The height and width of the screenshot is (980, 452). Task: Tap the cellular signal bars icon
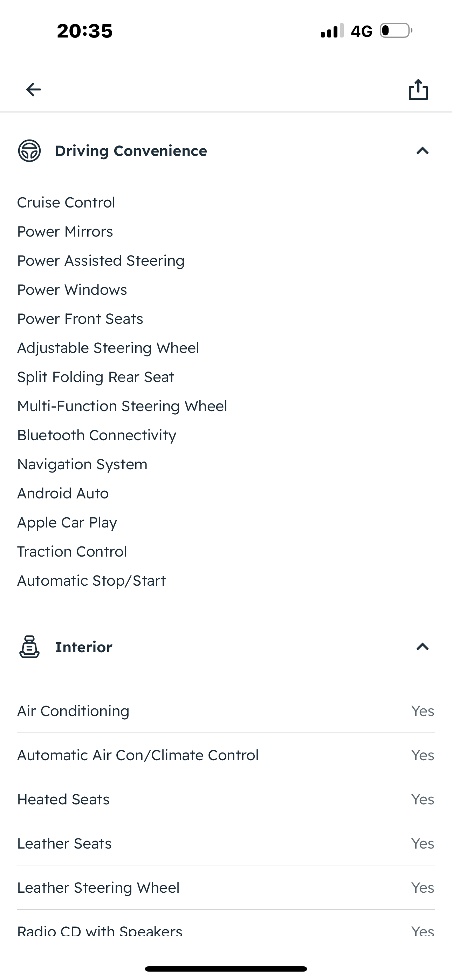332,31
